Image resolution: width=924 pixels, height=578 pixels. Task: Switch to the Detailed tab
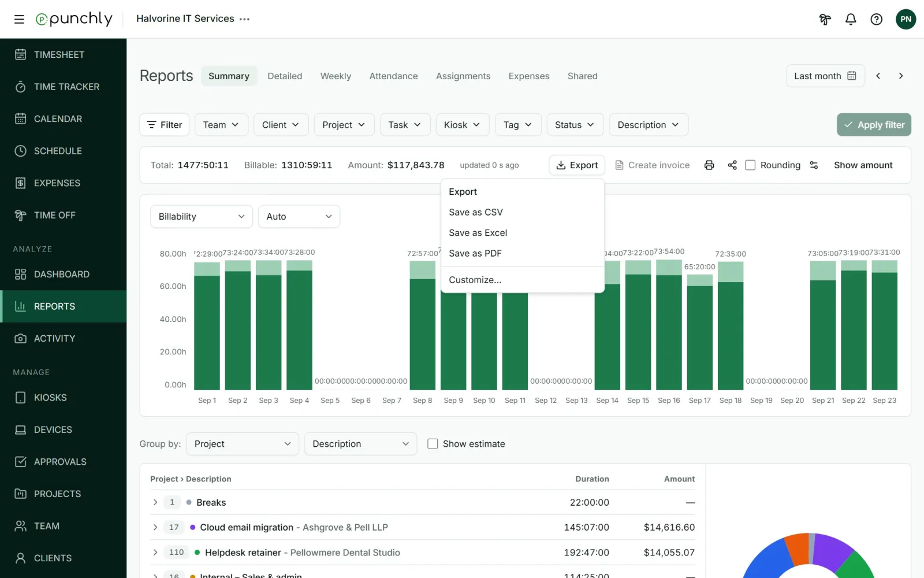(x=285, y=76)
